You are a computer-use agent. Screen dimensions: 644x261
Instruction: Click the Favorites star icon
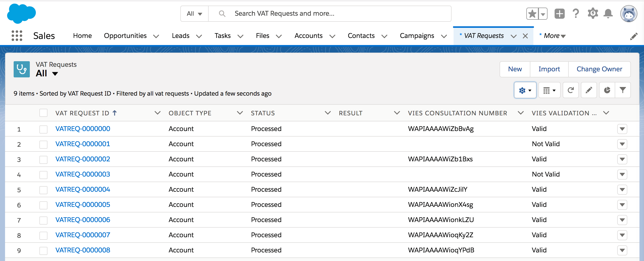click(532, 14)
